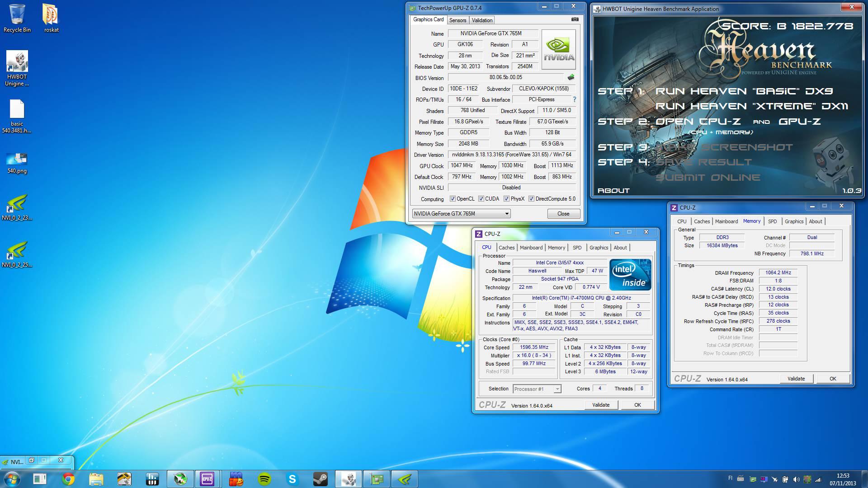Click the Show desktop strip beside the clock
This screenshot has height=488, width=868.
864,479
